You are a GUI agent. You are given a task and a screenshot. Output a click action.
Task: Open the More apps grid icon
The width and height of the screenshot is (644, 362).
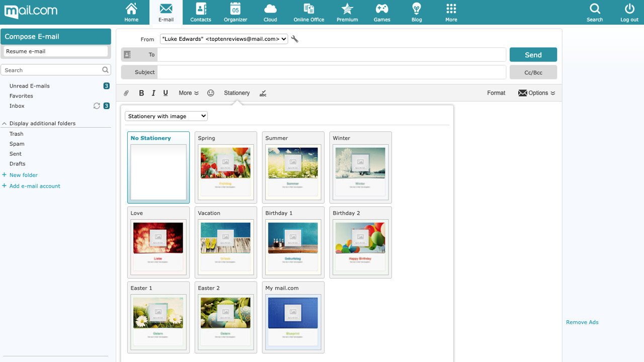click(451, 12)
